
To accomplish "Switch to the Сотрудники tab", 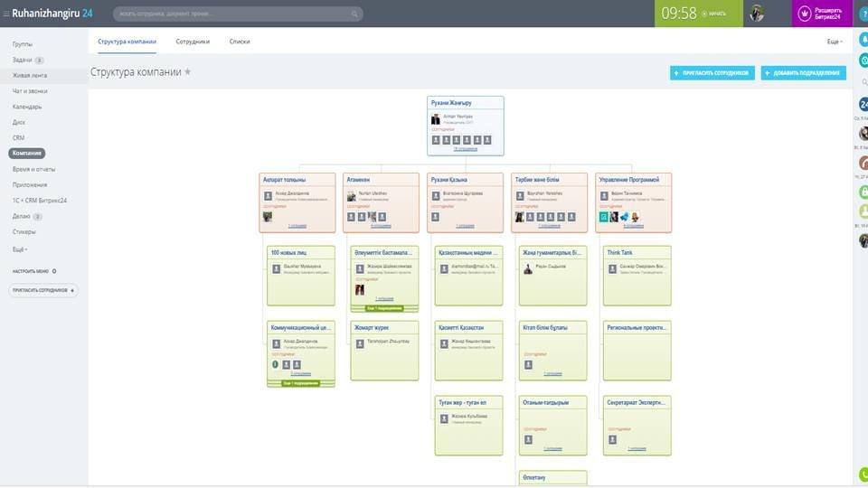I will pyautogui.click(x=193, y=42).
